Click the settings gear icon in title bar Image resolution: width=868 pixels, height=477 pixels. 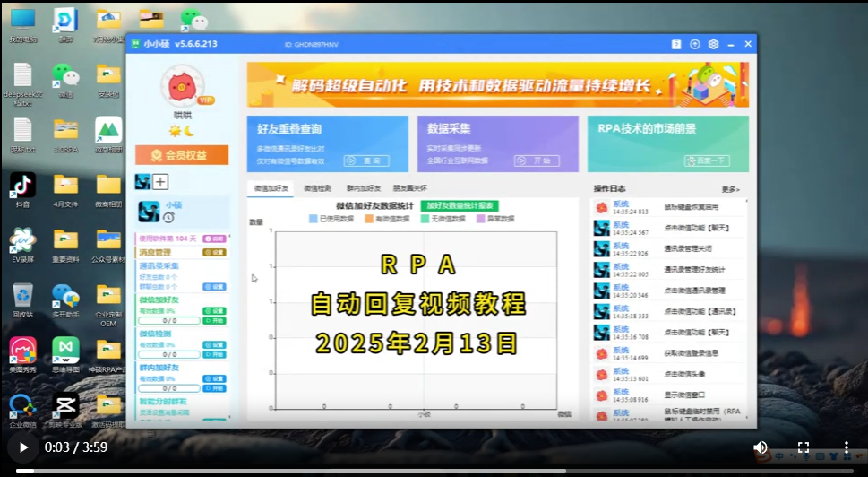(713, 44)
